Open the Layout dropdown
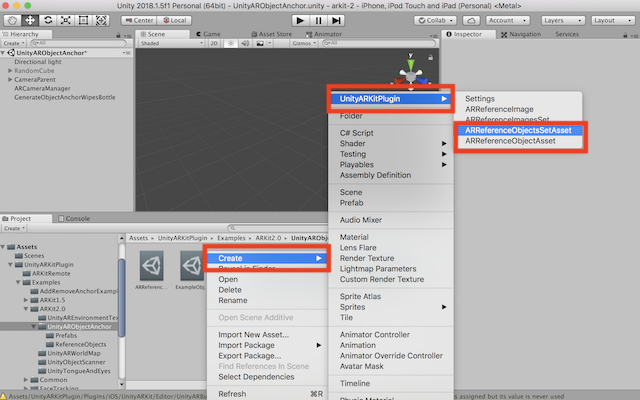The width and height of the screenshot is (640, 400). coord(612,20)
